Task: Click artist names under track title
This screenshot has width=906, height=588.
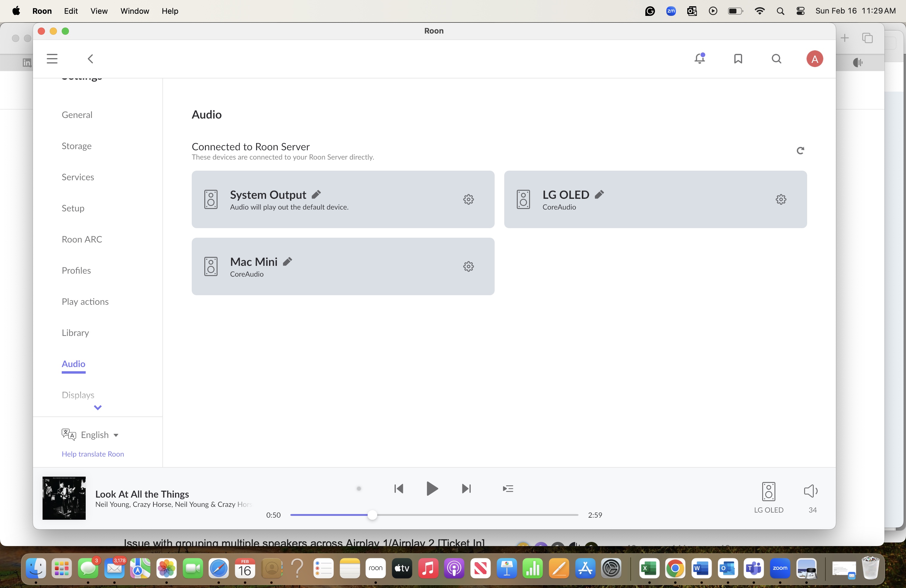Action: 173,504
